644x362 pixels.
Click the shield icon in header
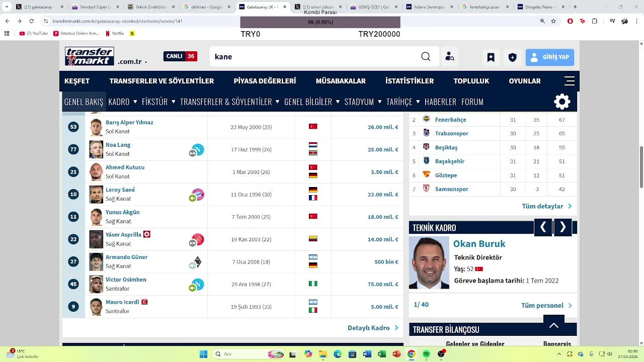point(512,57)
